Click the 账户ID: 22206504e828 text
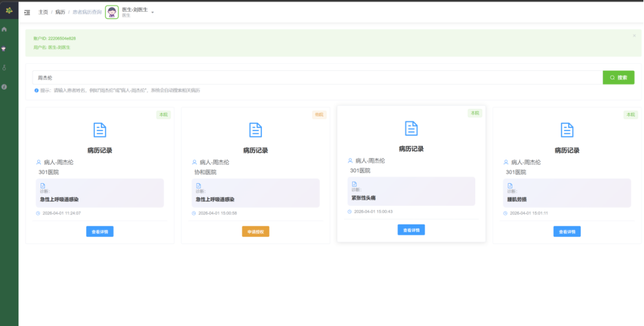644x326 pixels. pyautogui.click(x=55, y=38)
